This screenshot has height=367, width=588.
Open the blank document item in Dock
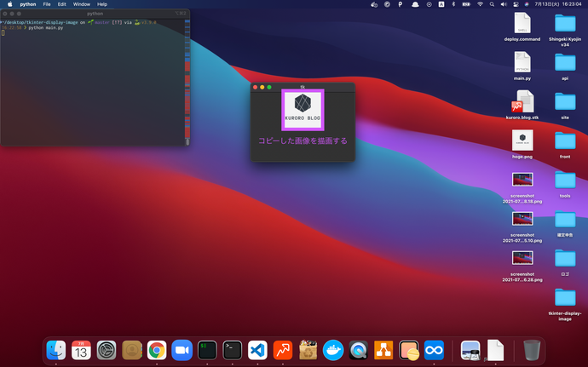pos(495,350)
